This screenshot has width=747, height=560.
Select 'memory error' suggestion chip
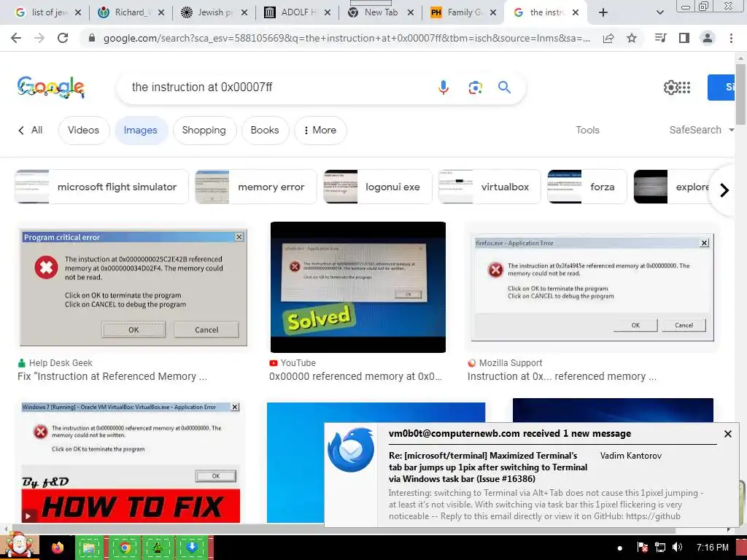[x=256, y=187]
